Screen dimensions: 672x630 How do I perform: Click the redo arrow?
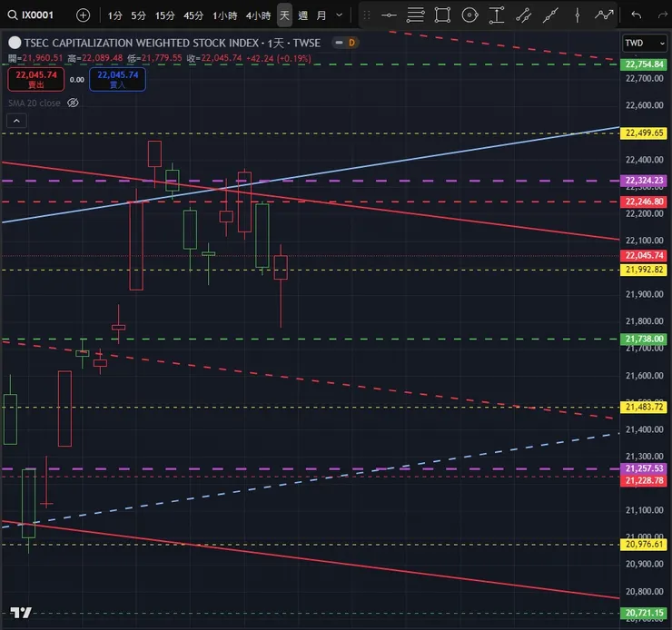[x=663, y=15]
